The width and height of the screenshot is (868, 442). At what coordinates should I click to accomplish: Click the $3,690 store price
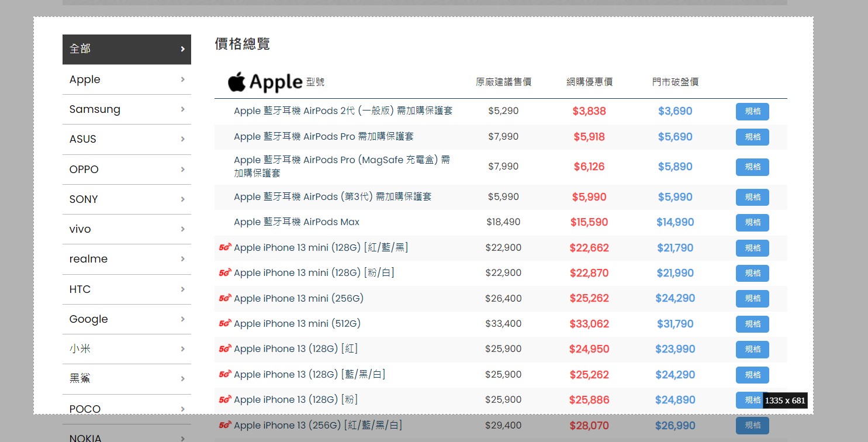(675, 111)
